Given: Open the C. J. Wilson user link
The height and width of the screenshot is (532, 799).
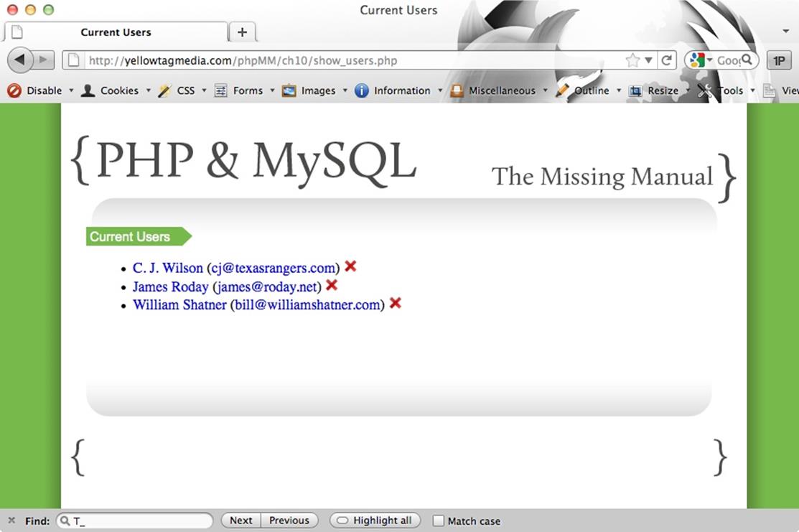Looking at the screenshot, I should 168,268.
